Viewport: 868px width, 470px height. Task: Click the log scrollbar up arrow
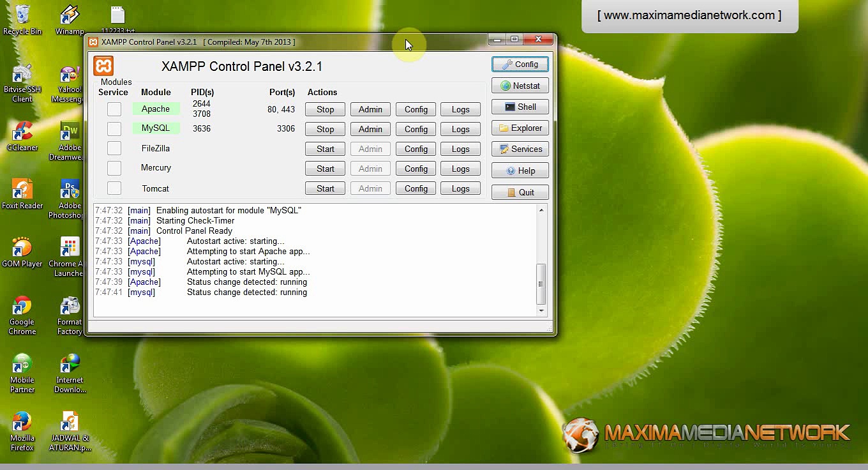coord(541,210)
